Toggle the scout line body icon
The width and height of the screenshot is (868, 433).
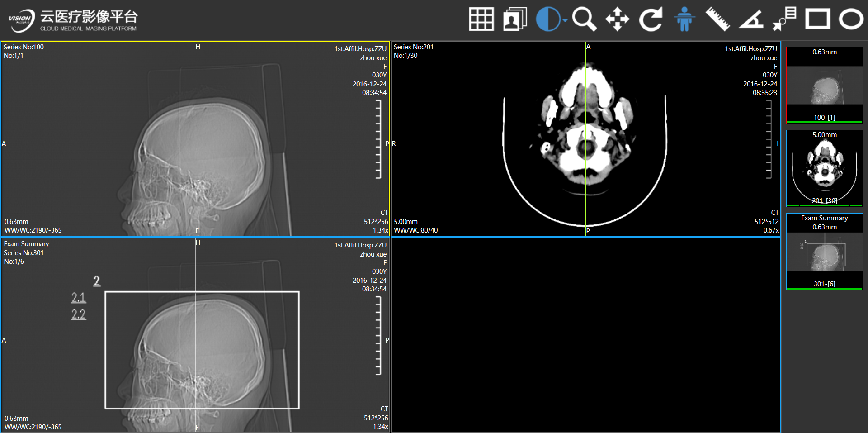pos(684,19)
